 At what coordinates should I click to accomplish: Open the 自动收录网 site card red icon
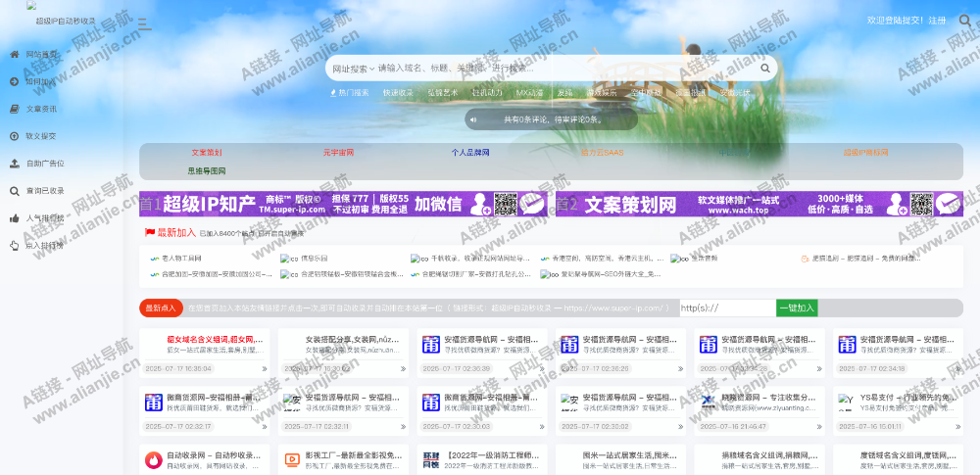pyautogui.click(x=154, y=459)
